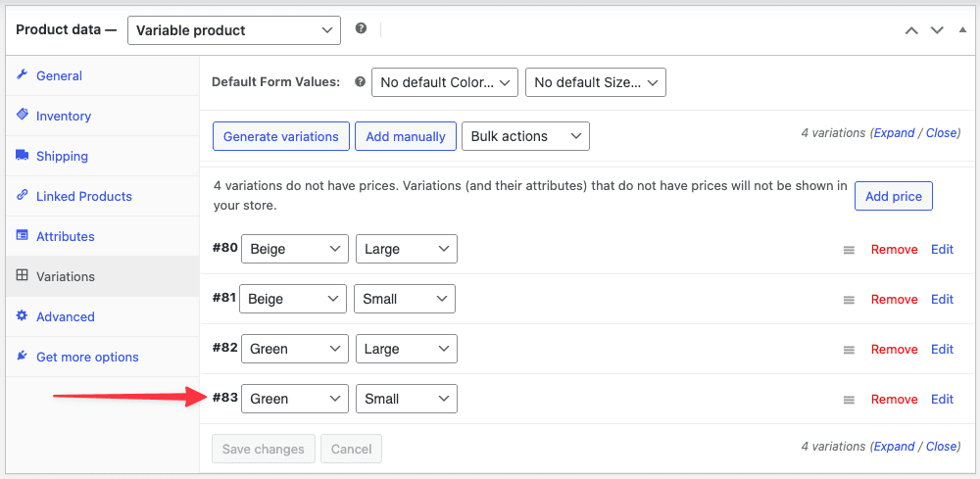Move the Product data panel down
The width and height of the screenshot is (980, 479).
[936, 30]
